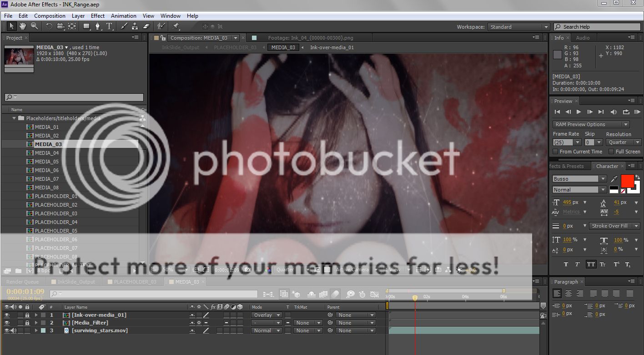The image size is (644, 355).
Task: Click the eyedropper in Character panel
Action: click(x=614, y=179)
